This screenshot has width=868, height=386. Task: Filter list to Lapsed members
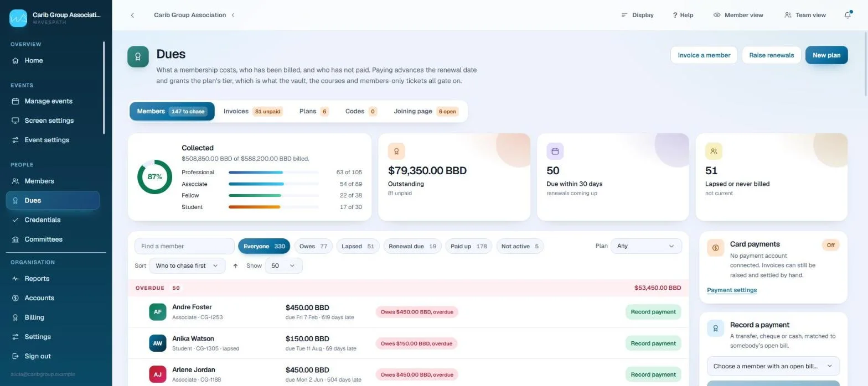tap(358, 246)
